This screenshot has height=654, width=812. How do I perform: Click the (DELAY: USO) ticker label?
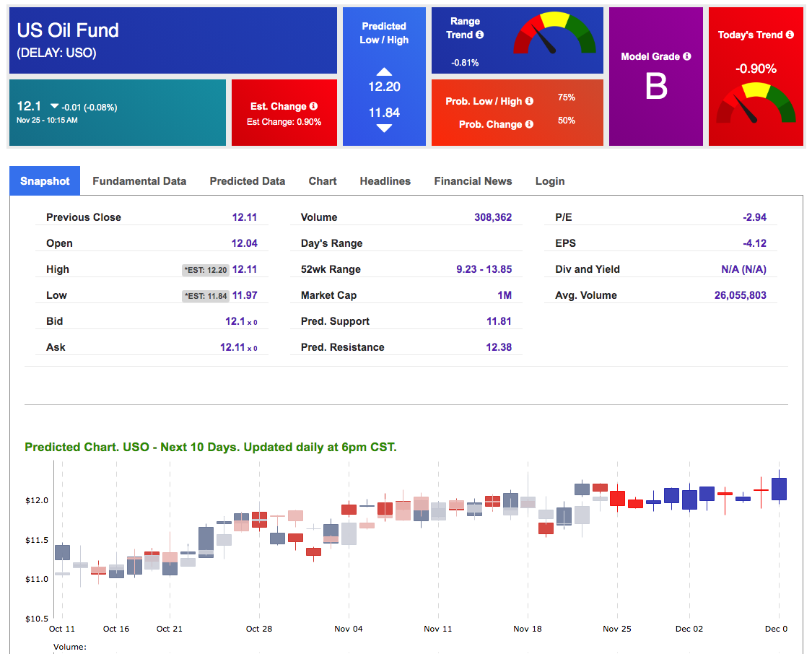[x=56, y=53]
